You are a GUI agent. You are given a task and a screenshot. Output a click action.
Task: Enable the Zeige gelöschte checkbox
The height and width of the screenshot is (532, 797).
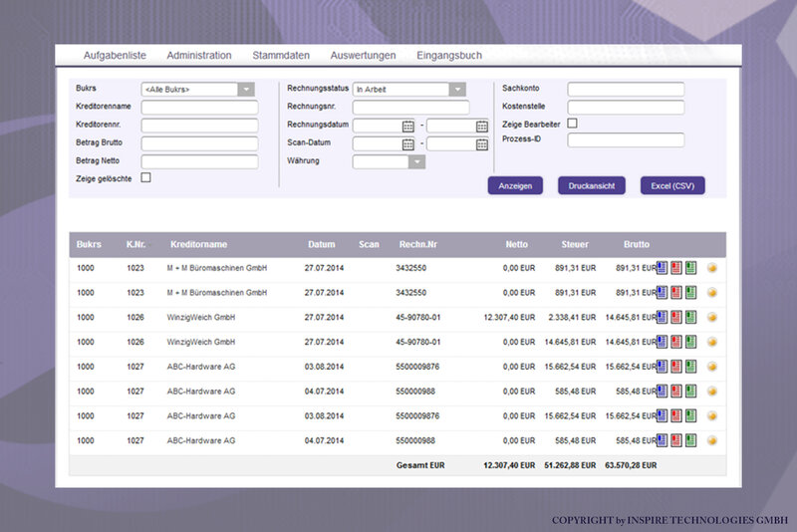pyautogui.click(x=145, y=177)
